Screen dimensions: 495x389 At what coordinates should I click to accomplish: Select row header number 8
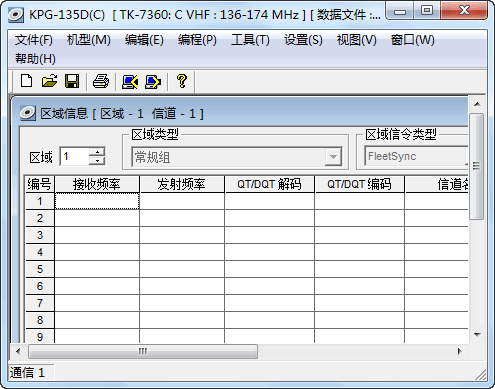(x=40, y=320)
